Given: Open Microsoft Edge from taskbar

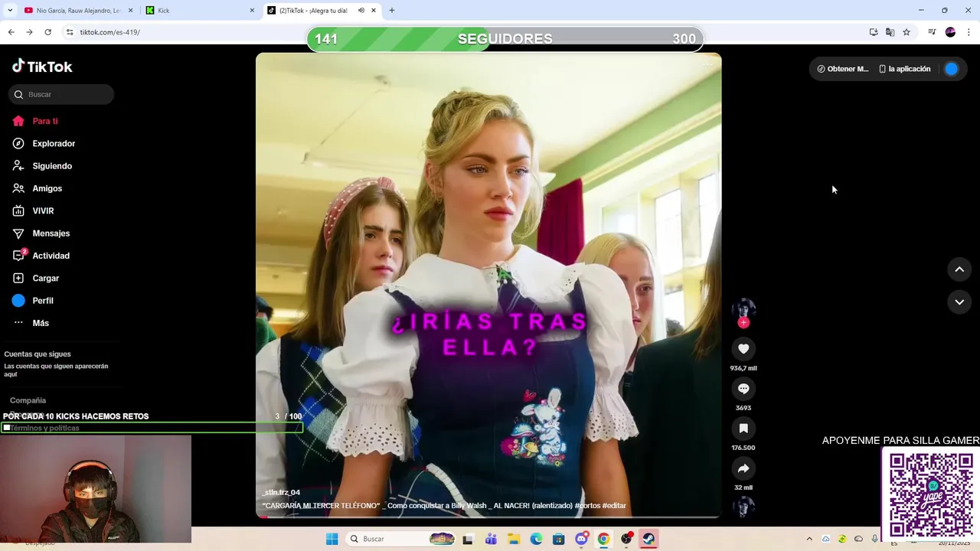Looking at the screenshot, I should 536,539.
